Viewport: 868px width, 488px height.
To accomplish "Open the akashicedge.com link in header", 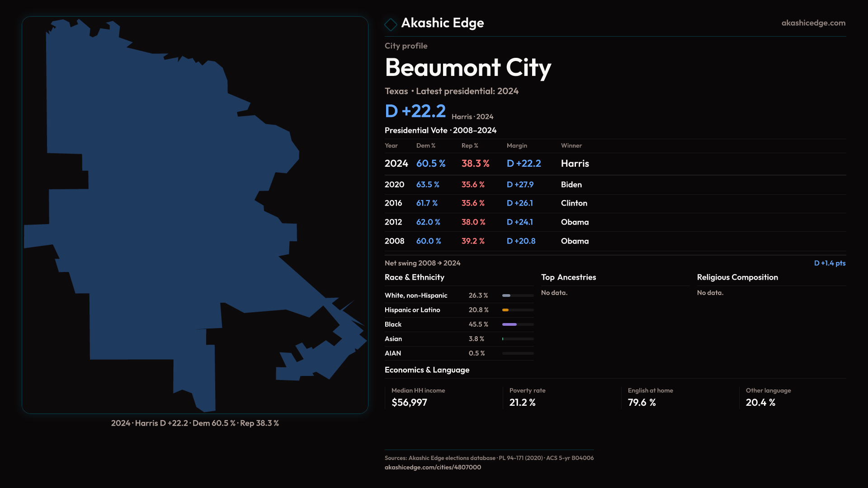I will click(x=813, y=23).
